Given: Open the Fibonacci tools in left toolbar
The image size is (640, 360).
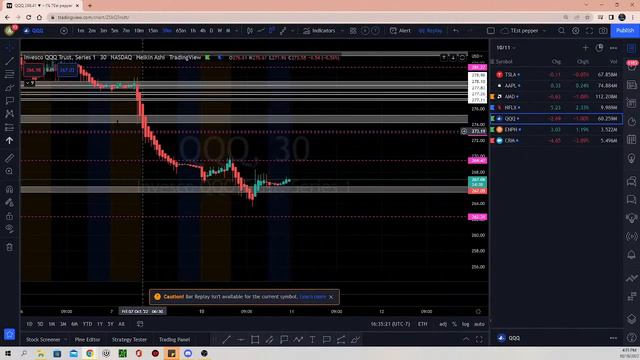Looking at the screenshot, I should click(x=9, y=74).
